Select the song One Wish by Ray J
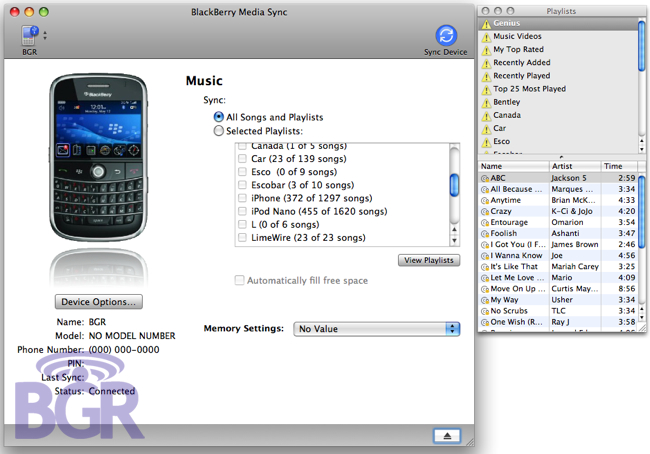The height and width of the screenshot is (454, 650). coord(558,322)
